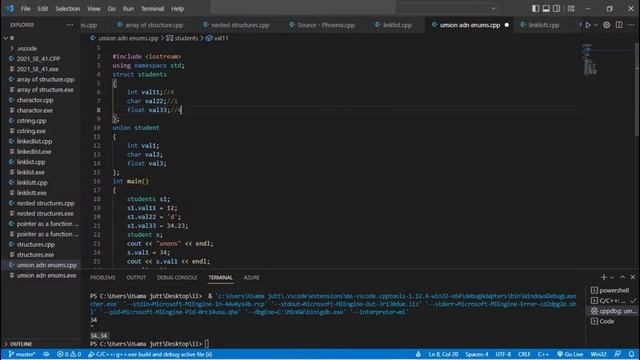Change line ending via CRLF status item
The image size is (640, 360).
point(524,354)
